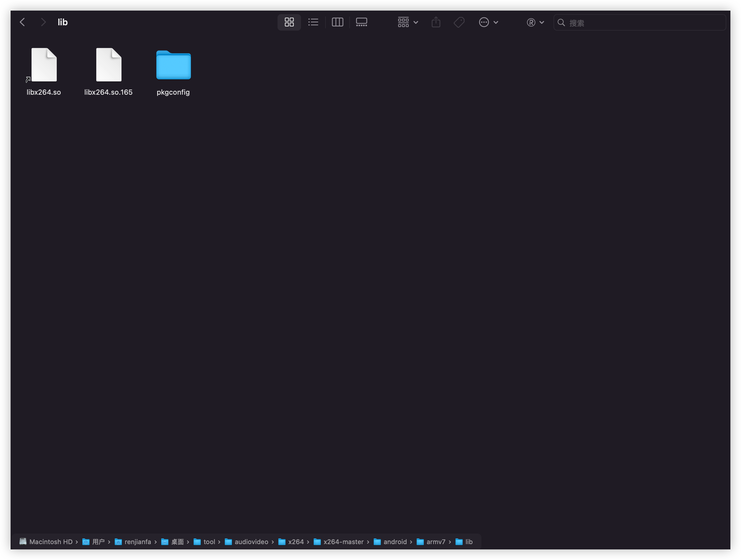Screen dimensions: 741x560
Task: Click Macintosh HD in path bar
Action: click(50, 541)
